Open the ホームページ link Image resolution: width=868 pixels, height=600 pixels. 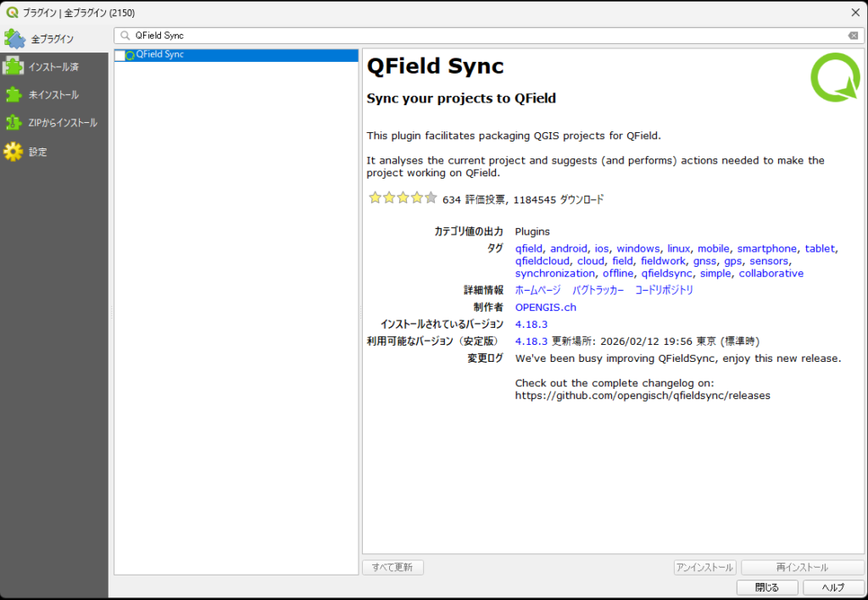pos(537,290)
